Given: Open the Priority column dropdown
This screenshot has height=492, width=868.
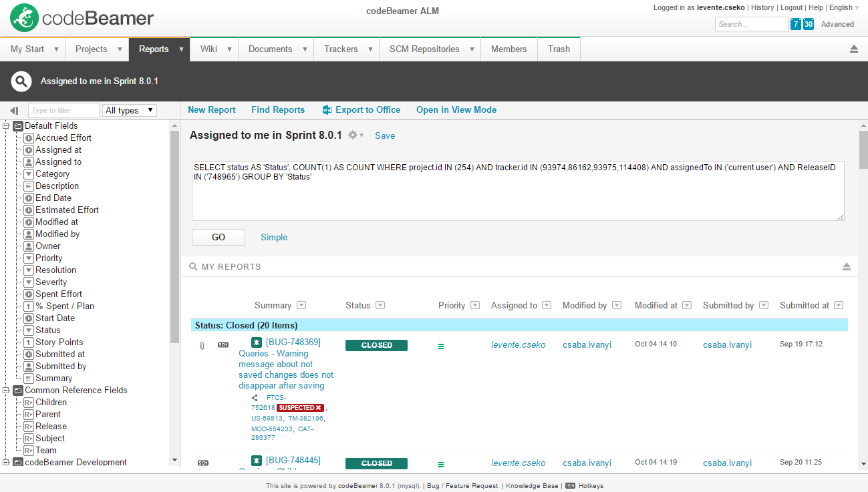Looking at the screenshot, I should pyautogui.click(x=475, y=306).
